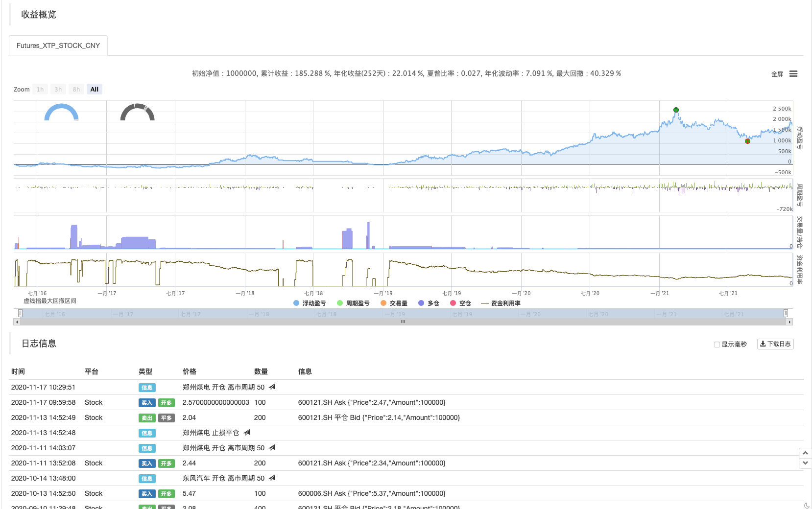Toggle dark mode moon icon

pos(806,505)
